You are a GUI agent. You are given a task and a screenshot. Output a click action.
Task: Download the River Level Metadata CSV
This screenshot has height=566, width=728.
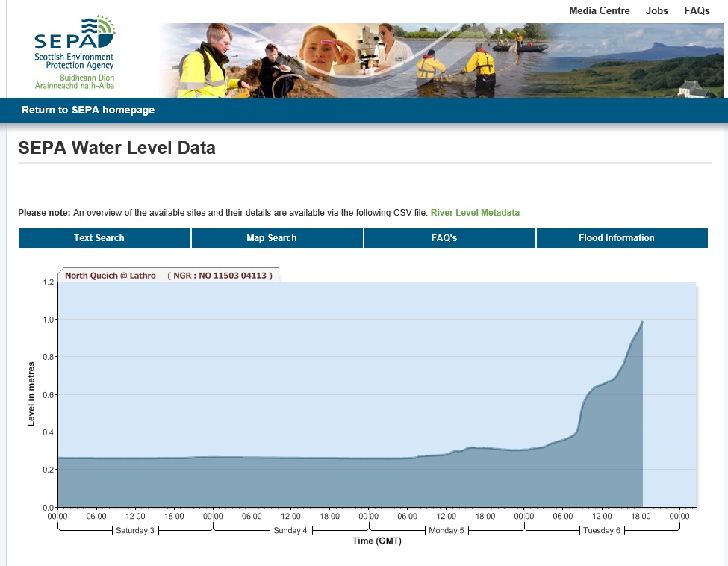pos(475,213)
